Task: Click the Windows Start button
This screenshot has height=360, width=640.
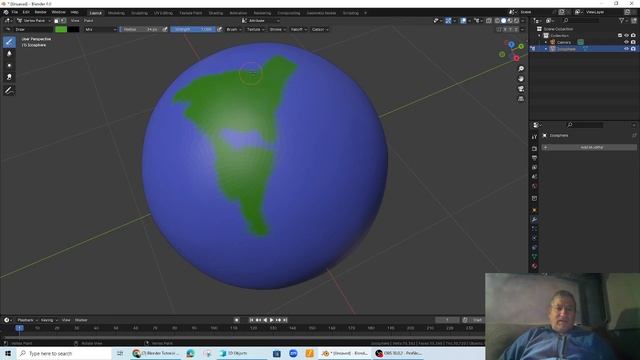Action: pos(8,353)
